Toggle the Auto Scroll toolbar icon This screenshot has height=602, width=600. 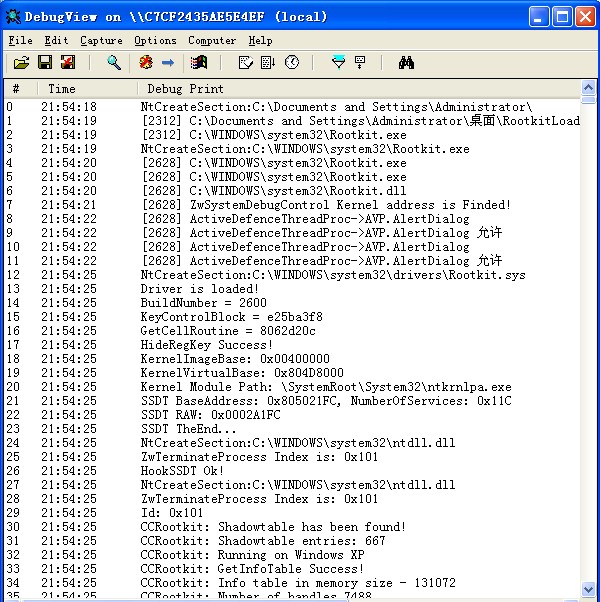(x=268, y=62)
